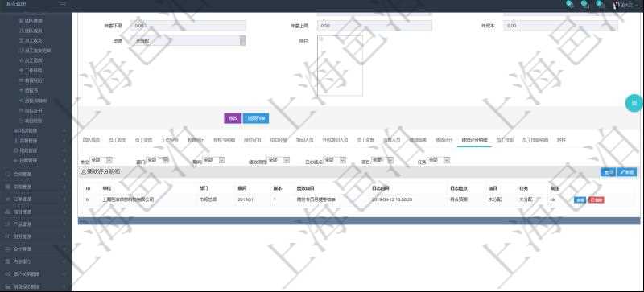Click the 查询 button above the table
Viewport: 644px width, 292px height.
pos(608,171)
